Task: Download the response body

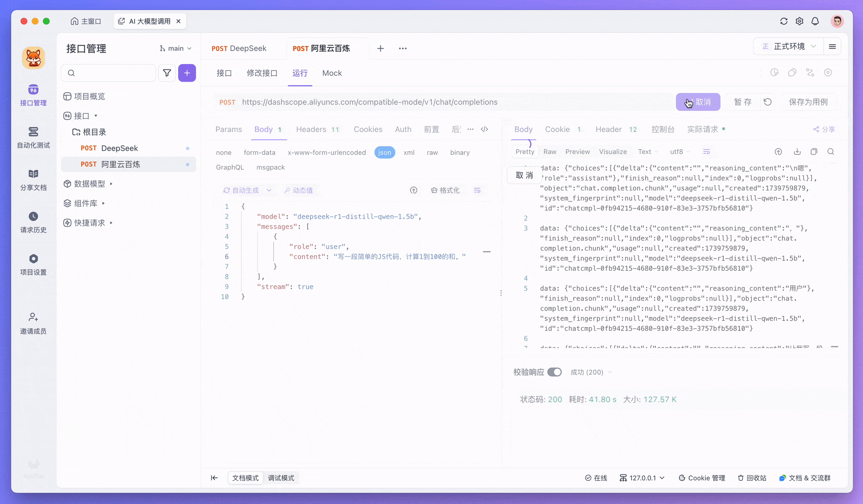Action: click(797, 152)
